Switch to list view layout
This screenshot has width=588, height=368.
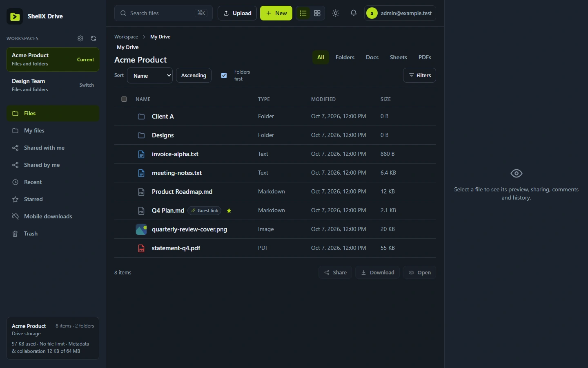click(x=303, y=13)
